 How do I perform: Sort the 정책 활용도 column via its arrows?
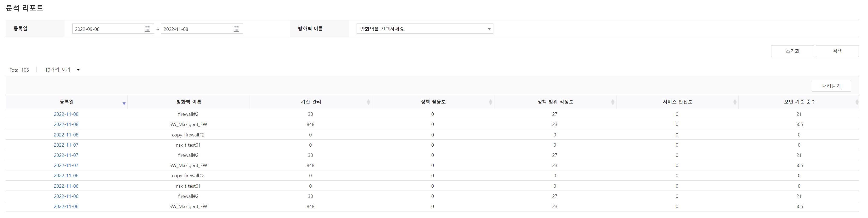click(491, 102)
